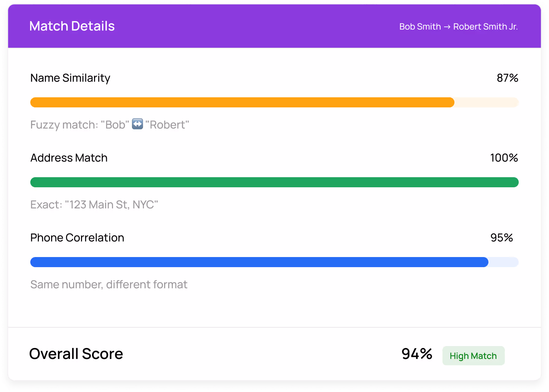The height and width of the screenshot is (392, 549).
Task: Click the Address Match label
Action: [x=69, y=158]
